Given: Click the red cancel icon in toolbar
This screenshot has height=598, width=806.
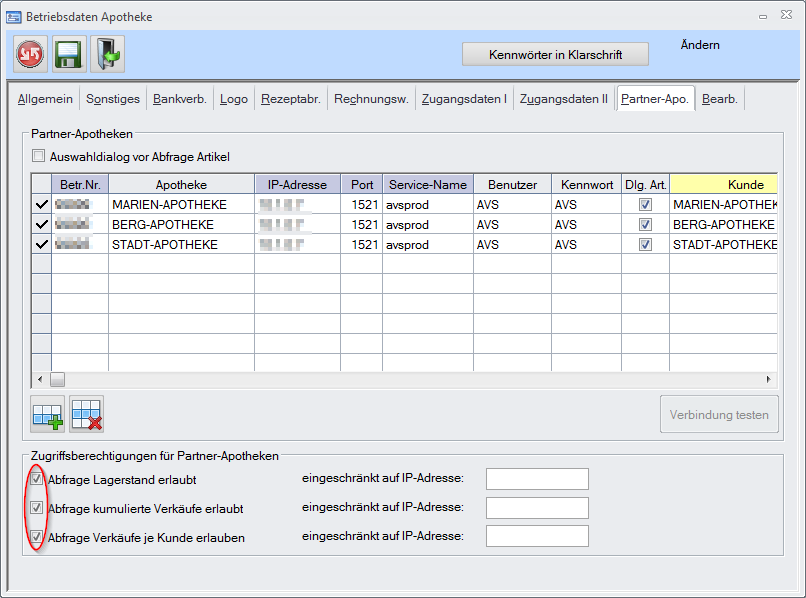Looking at the screenshot, I should pos(30,54).
